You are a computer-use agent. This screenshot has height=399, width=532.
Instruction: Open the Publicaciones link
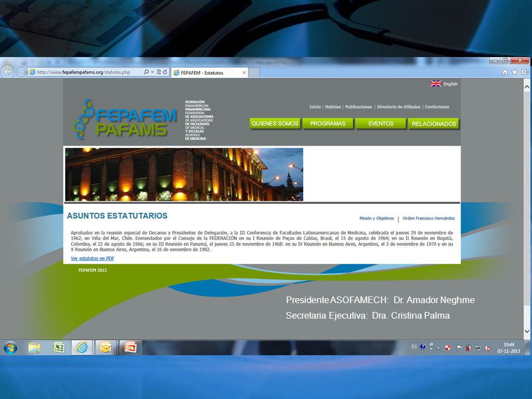(x=359, y=107)
